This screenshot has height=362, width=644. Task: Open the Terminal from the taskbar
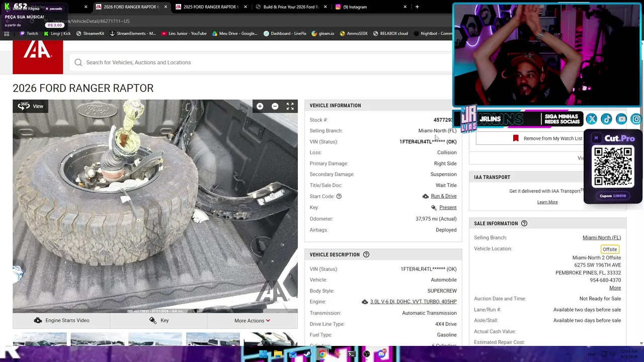(x=352, y=354)
